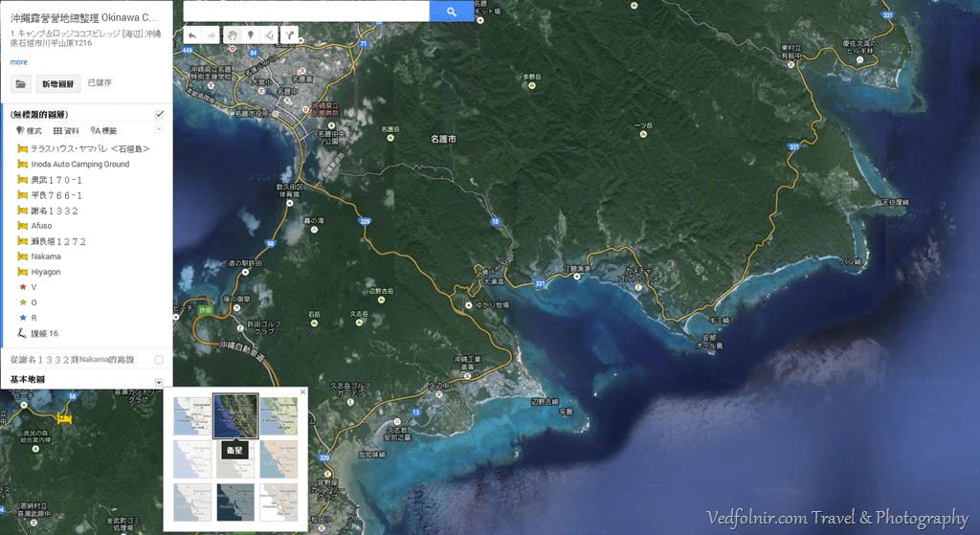The width and height of the screenshot is (980, 535).
Task: Click the red star icon beside V
Action: pos(23,287)
